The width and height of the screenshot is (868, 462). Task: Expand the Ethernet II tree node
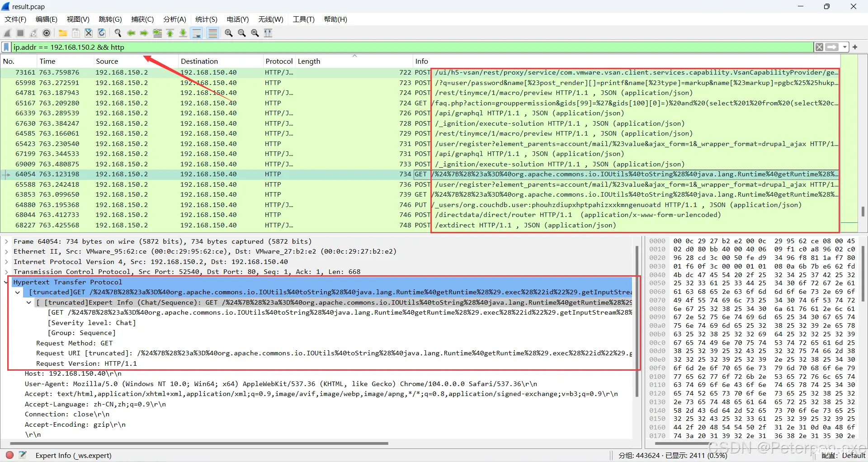pyautogui.click(x=6, y=252)
